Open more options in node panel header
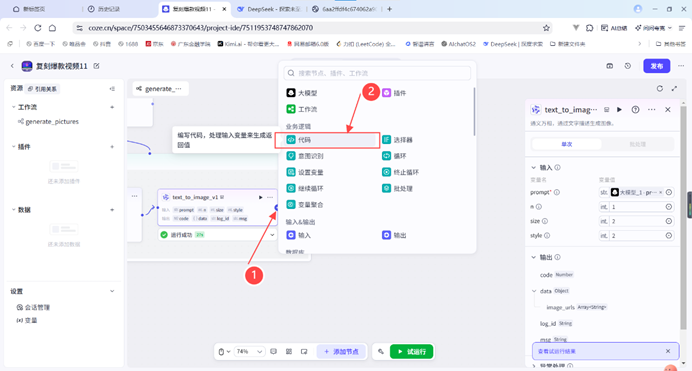Screen dimensions: 692x371 coord(651,109)
